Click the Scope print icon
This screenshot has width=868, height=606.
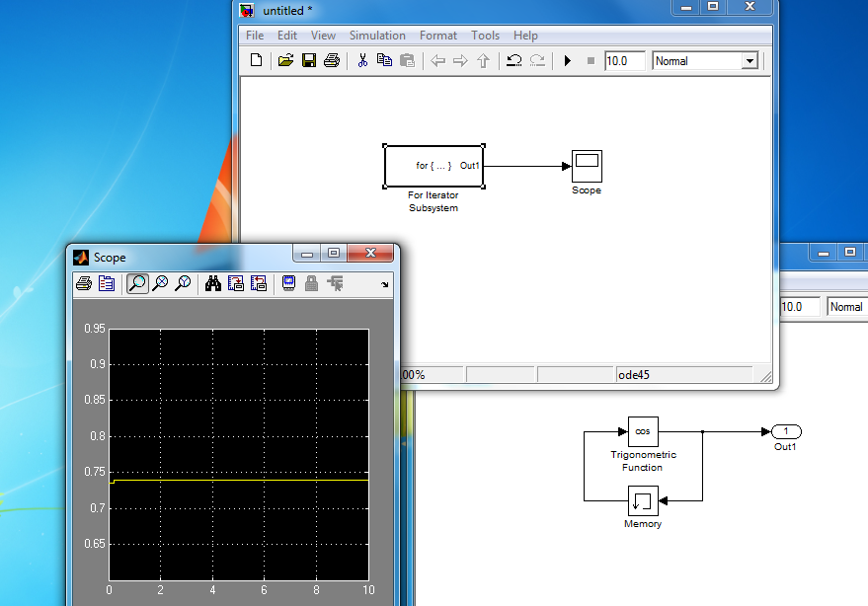(x=84, y=284)
